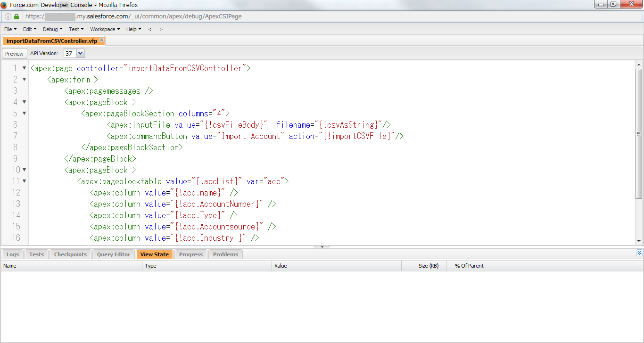Viewport: 644px width, 343px height.
Task: Collapse the pageBlockSection fold on line 5
Action: [x=24, y=114]
